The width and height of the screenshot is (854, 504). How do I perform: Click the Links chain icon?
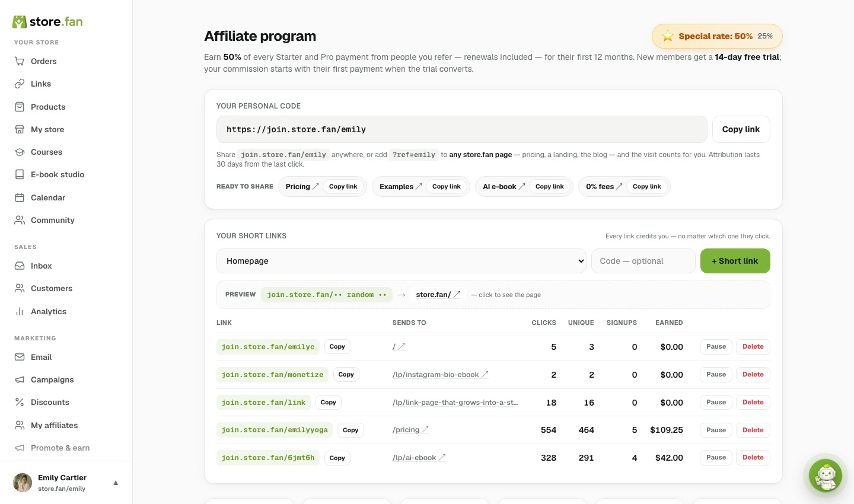coord(20,84)
